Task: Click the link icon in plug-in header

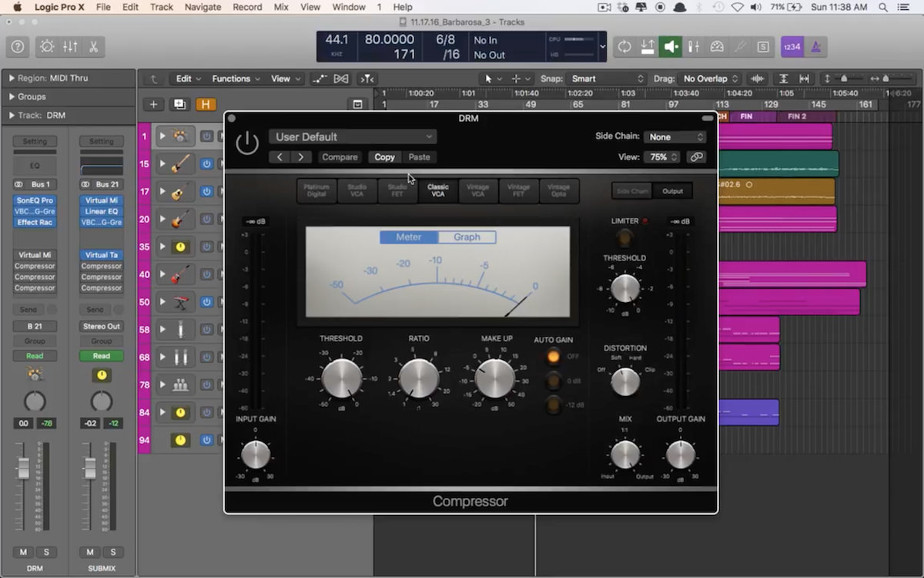Action: [x=696, y=156]
